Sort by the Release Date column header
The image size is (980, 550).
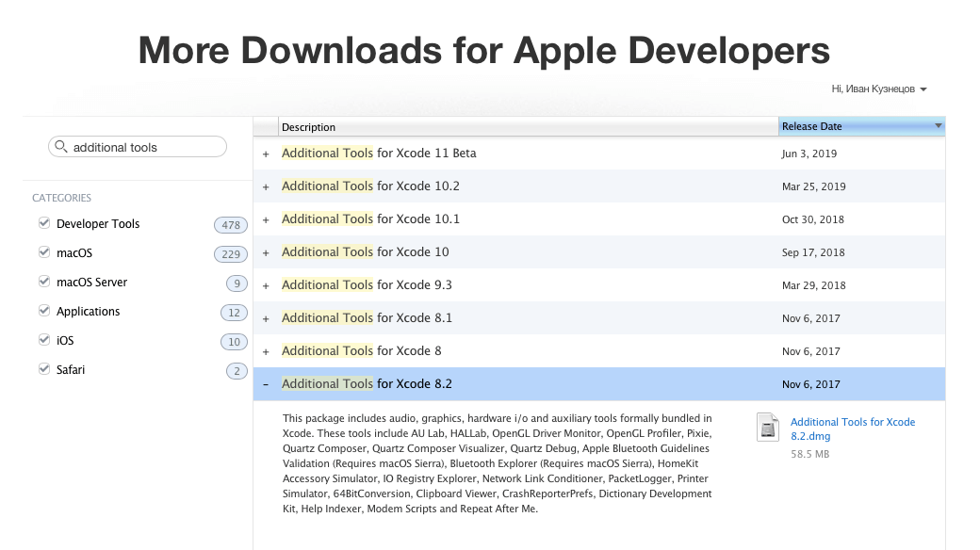(x=861, y=126)
